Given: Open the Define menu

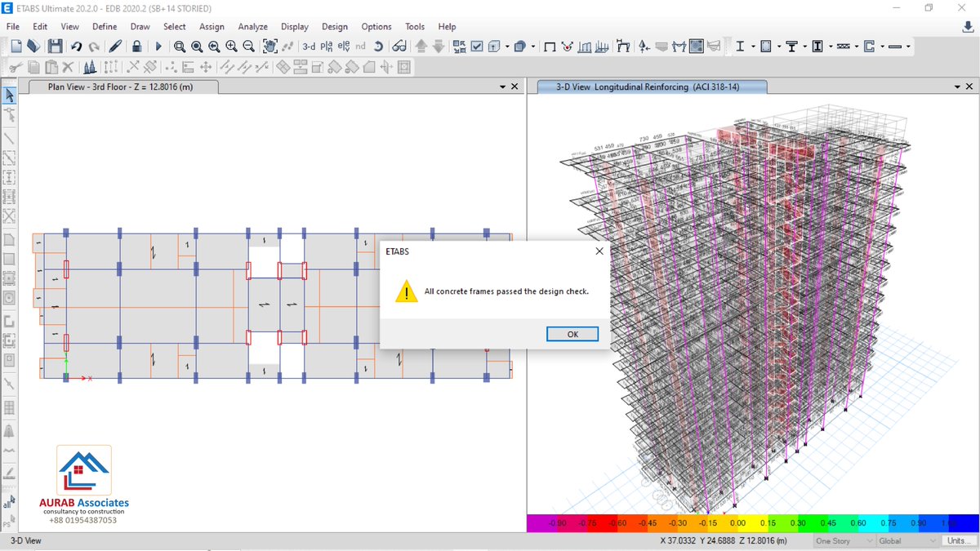Looking at the screenshot, I should tap(105, 27).
